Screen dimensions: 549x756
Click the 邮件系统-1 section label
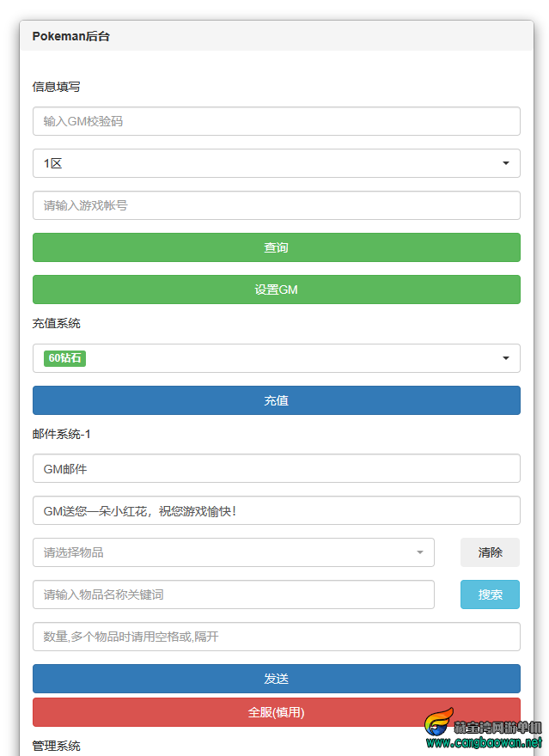pyautogui.click(x=61, y=434)
